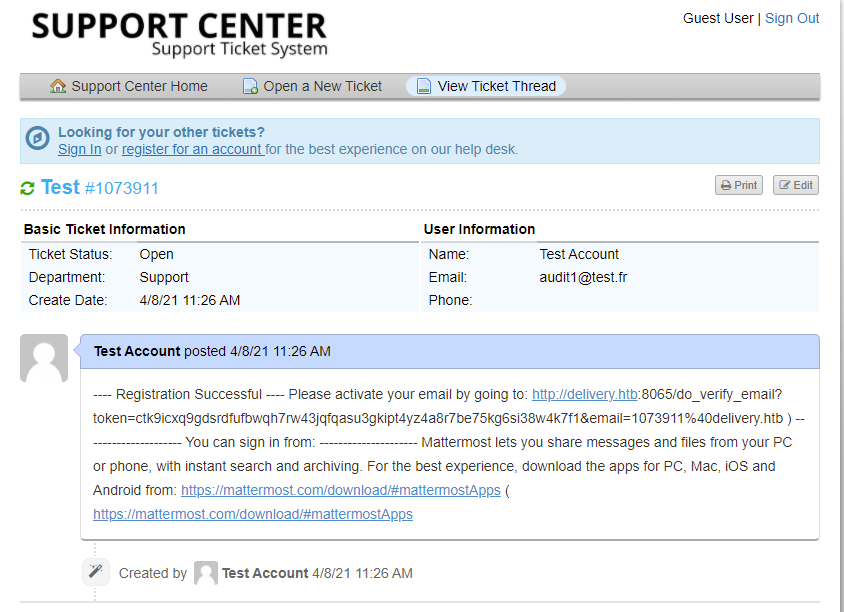The height and width of the screenshot is (612, 844).
Task: Open the Support Center Home tab
Action: pyautogui.click(x=139, y=86)
